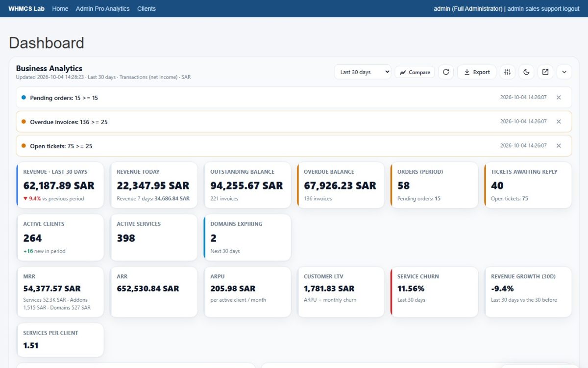This screenshot has height=368, width=588.
Task: Refresh the Business Analytics data
Action: [x=446, y=72]
